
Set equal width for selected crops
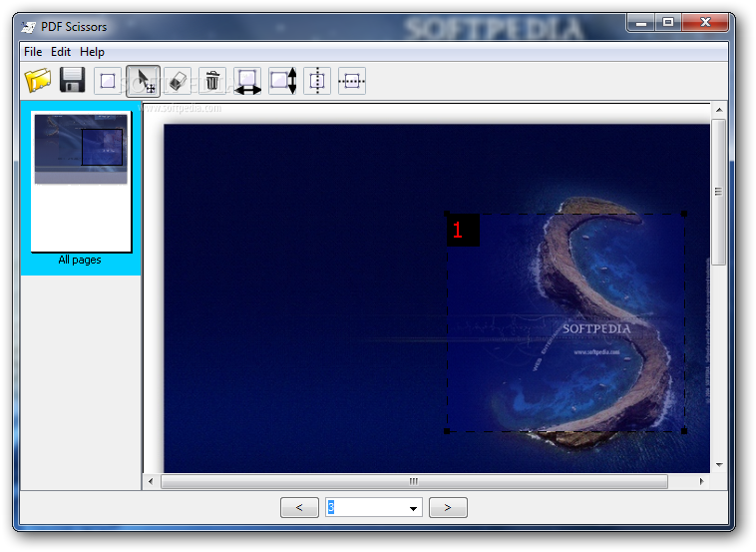point(247,81)
